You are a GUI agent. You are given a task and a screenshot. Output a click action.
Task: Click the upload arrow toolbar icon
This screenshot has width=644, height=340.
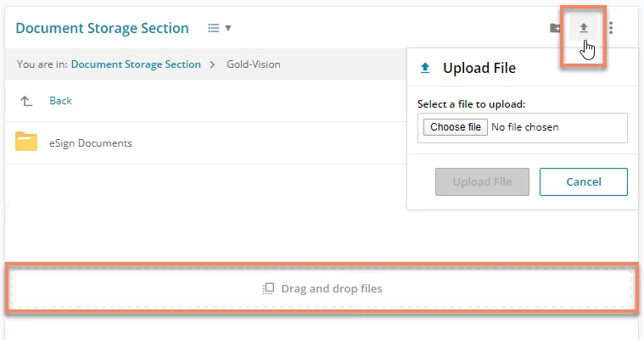pos(583,28)
